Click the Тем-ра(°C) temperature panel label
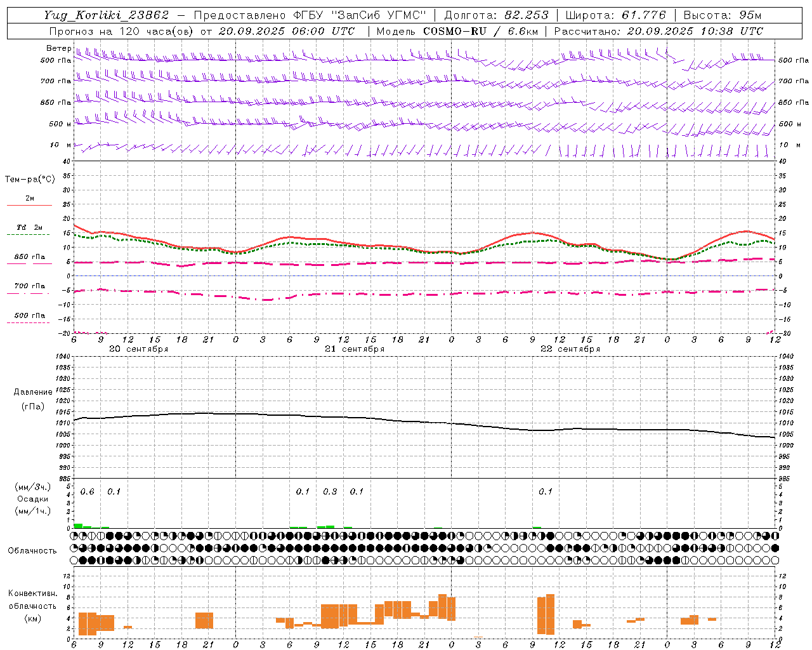The height and width of the screenshot is (650, 812). pos(30,180)
